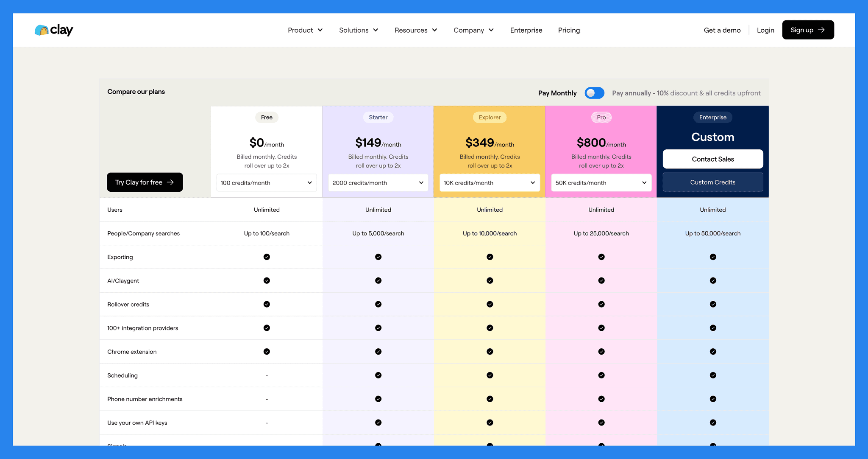
Task: Click the arrow icon in the Sign up button
Action: coord(821,30)
